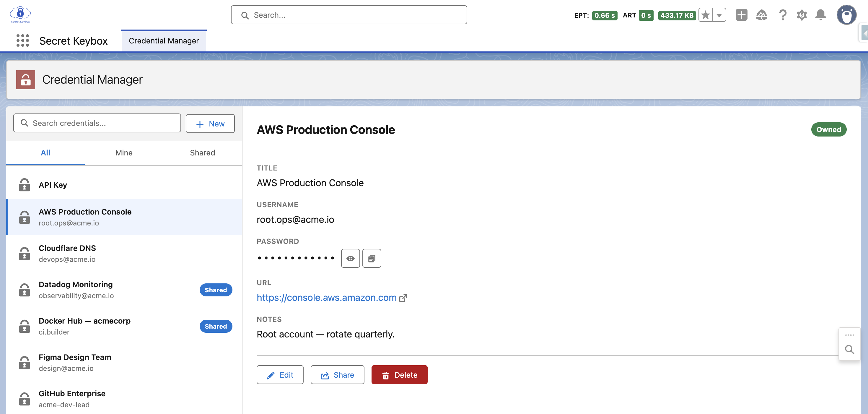Click the note 'Root account — rotate quarterly.'
Viewport: 868px width, 414px height.
click(x=325, y=334)
